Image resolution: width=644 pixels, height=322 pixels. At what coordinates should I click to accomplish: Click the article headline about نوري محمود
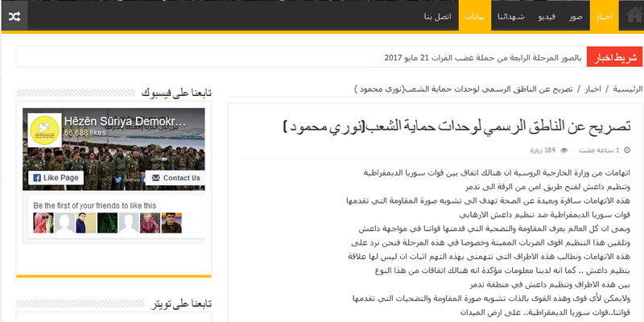click(456, 127)
